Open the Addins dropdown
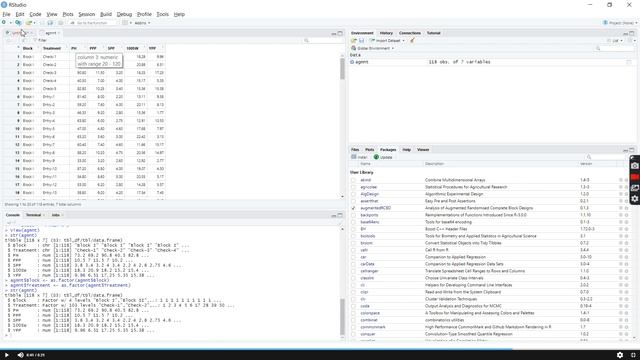Image resolution: width=640 pixels, height=360 pixels. pos(142,23)
